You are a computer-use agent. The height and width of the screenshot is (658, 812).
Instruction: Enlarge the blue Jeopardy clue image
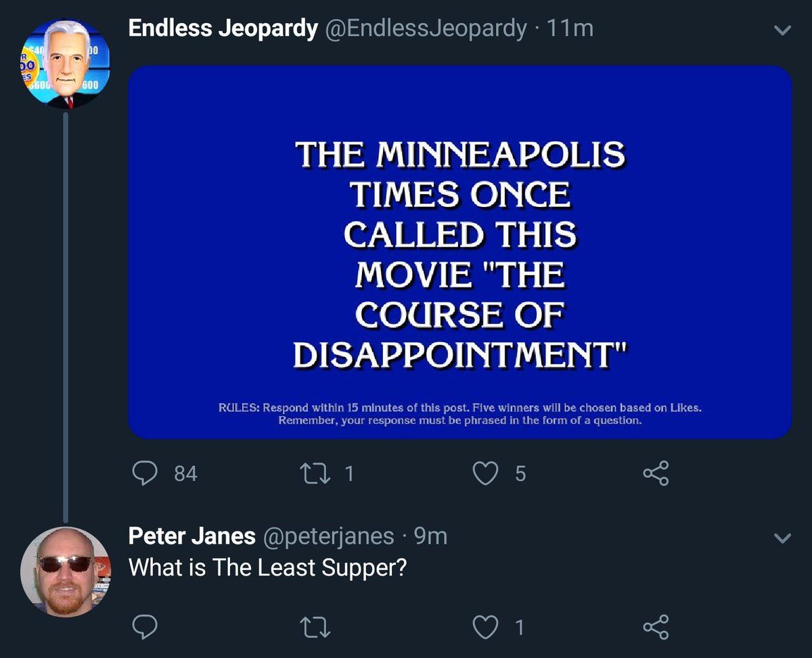tap(460, 252)
